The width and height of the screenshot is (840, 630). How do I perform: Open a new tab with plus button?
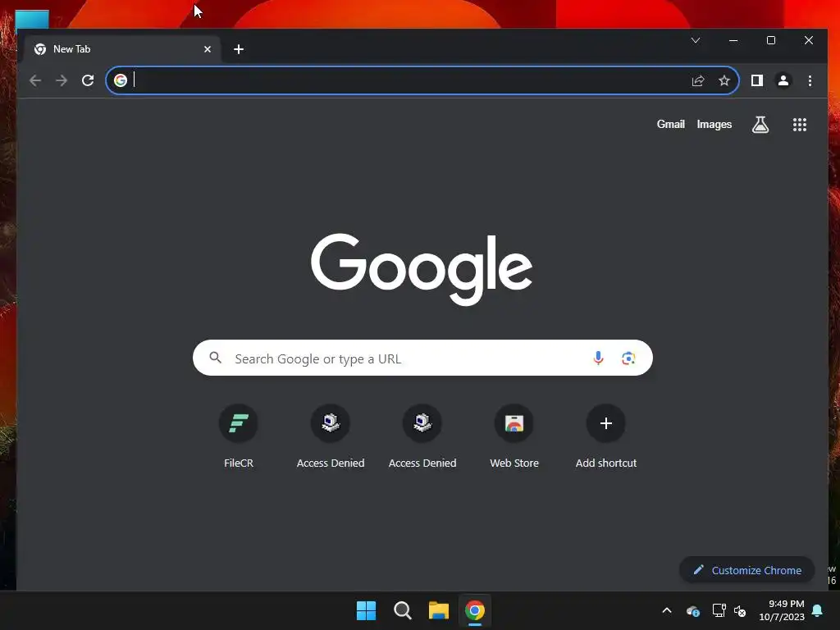coord(239,49)
